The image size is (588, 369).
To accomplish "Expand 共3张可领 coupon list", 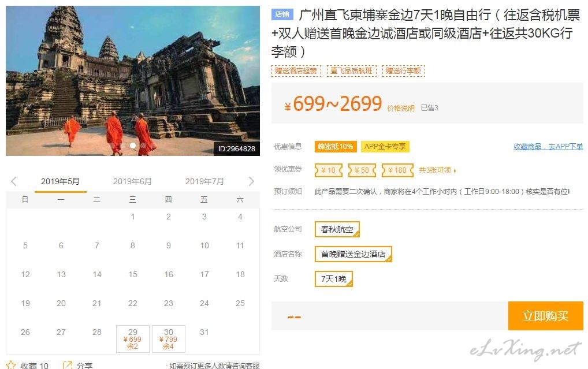I will (437, 170).
